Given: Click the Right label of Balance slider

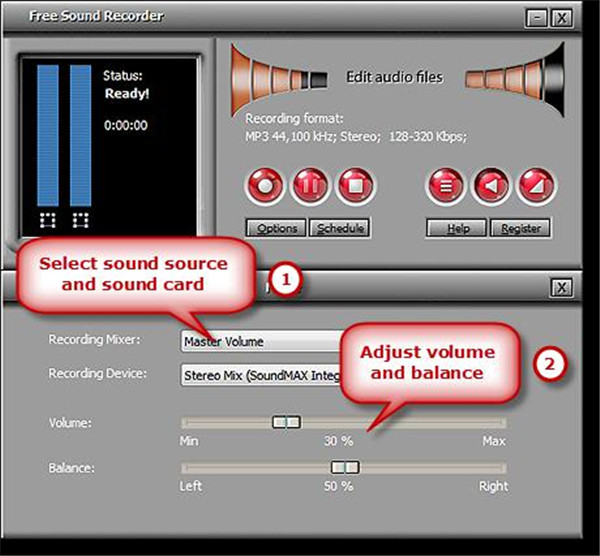Looking at the screenshot, I should click(x=494, y=486).
